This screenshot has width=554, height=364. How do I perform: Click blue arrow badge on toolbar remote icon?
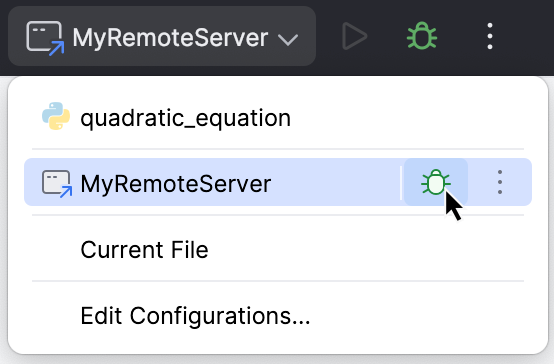(57, 48)
